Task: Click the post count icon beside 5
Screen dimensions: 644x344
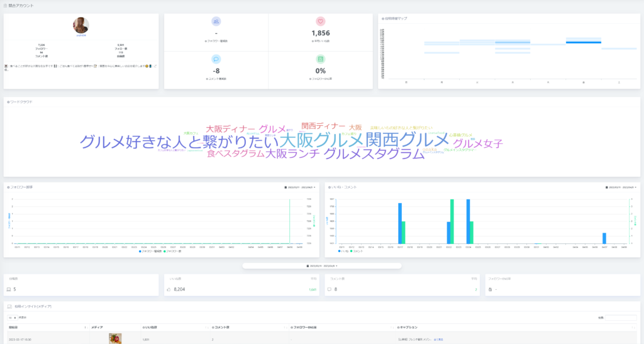Action: [8, 289]
